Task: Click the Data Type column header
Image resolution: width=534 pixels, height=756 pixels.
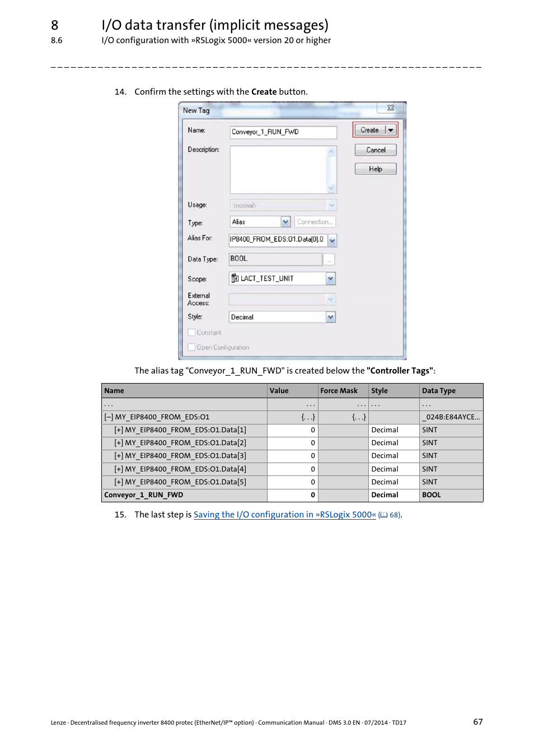Action: click(451, 391)
